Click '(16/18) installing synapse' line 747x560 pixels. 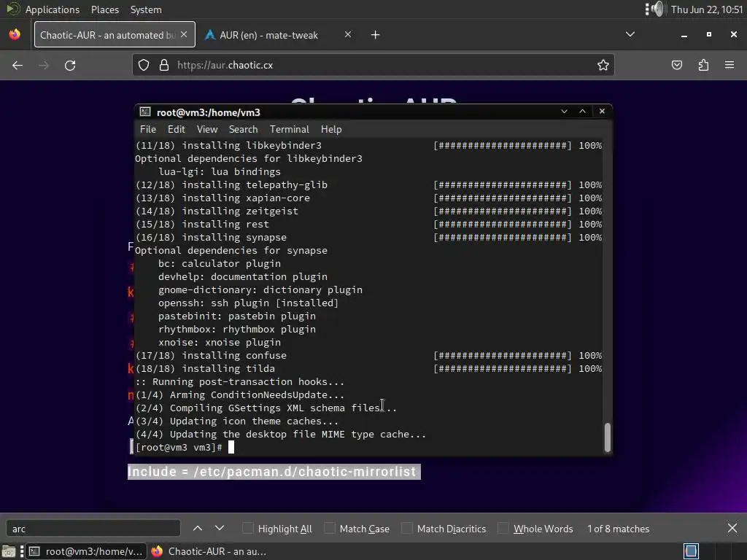tap(211, 237)
